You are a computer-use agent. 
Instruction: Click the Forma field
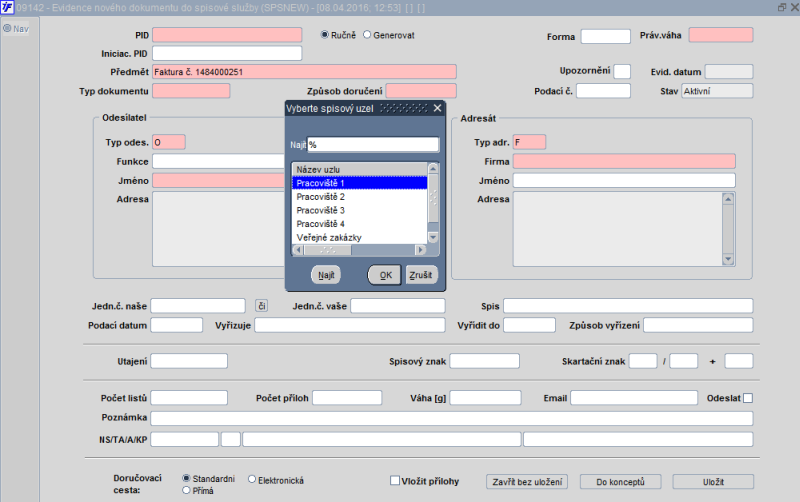click(x=606, y=36)
